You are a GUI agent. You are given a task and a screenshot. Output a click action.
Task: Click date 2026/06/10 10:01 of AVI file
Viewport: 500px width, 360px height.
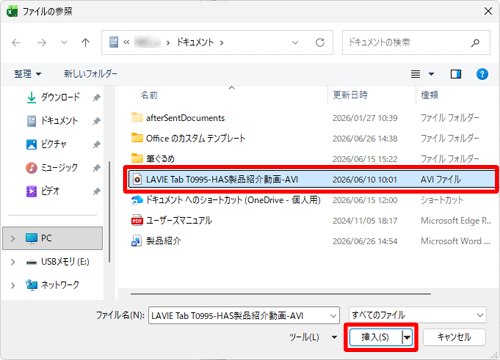tap(365, 180)
